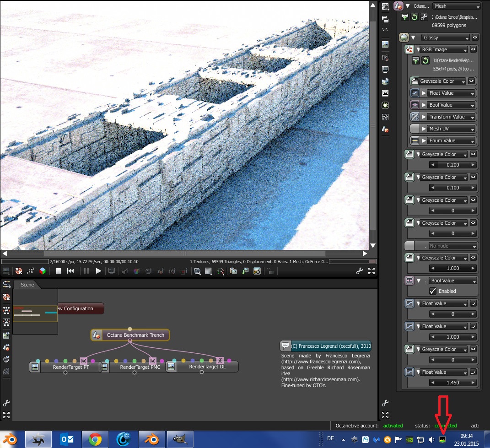
Task: Restart the render using the rewind icon
Action: coord(70,271)
